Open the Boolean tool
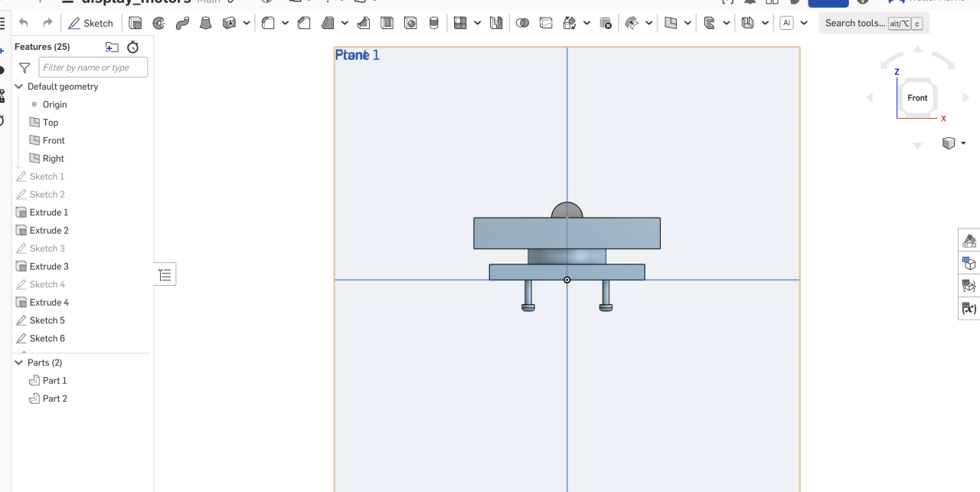Image resolution: width=980 pixels, height=492 pixels. [522, 23]
